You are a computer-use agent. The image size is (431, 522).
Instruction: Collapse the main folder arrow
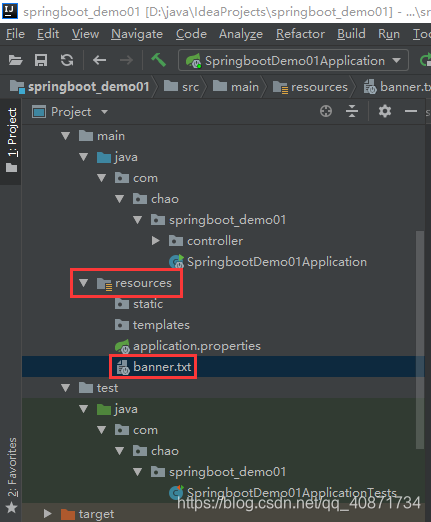click(x=66, y=136)
